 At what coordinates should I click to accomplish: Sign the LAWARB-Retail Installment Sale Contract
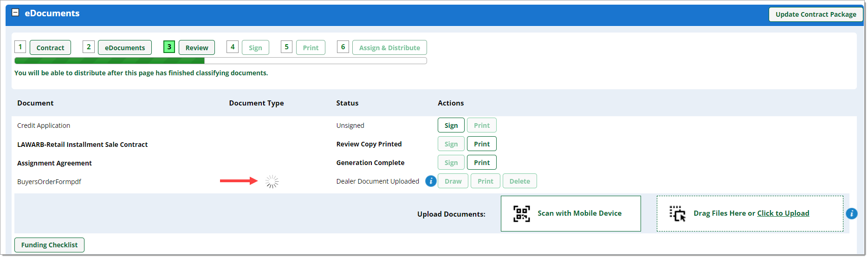451,144
